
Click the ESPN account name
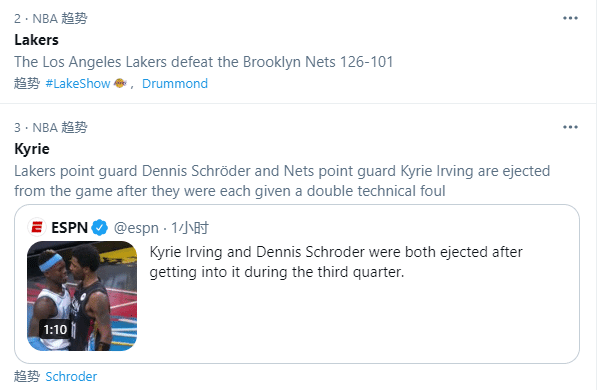69,228
